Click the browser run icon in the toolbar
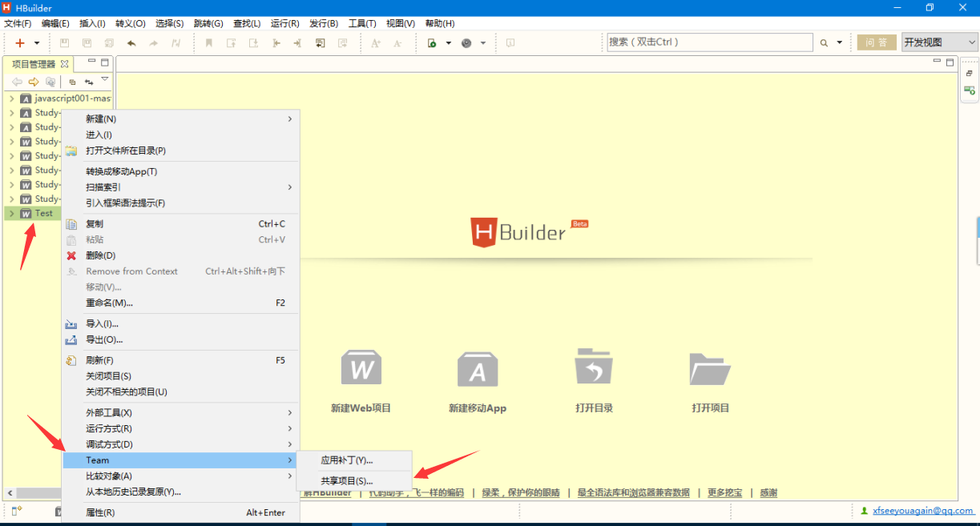The width and height of the screenshot is (980, 526). click(x=466, y=43)
